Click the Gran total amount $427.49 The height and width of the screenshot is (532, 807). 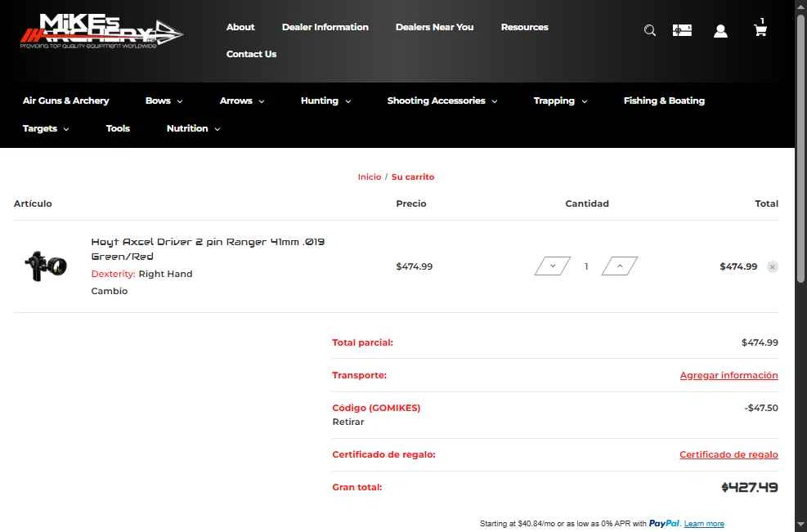(749, 487)
